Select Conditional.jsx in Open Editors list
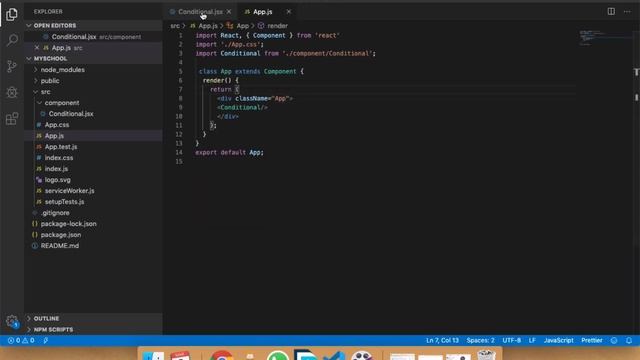Image resolution: width=640 pixels, height=360 pixels. click(74, 37)
